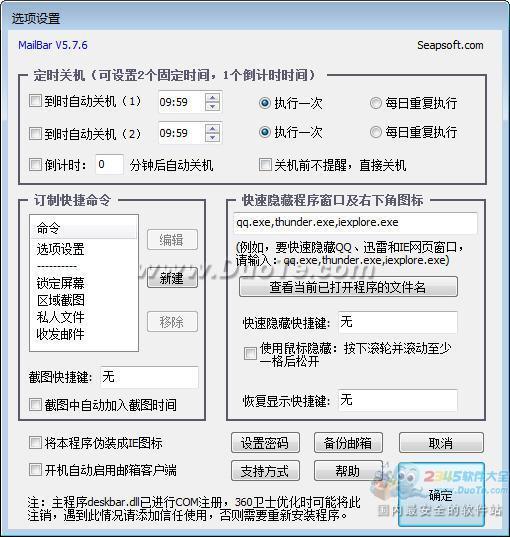Click 查看当前已打开程序的文件名 button
The height and width of the screenshot is (537, 510).
pos(348,287)
